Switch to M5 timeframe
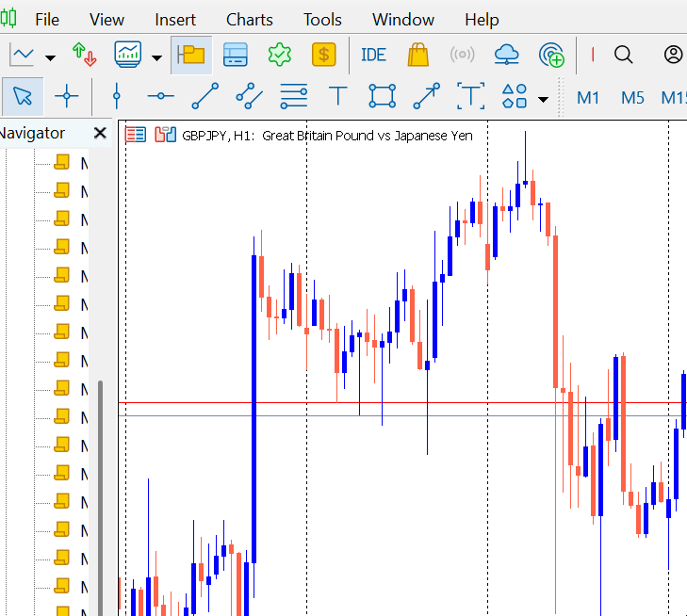The width and height of the screenshot is (687, 616). click(632, 98)
